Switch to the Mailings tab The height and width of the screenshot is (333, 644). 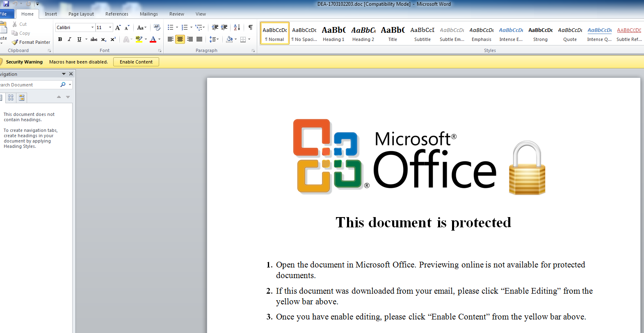point(149,14)
